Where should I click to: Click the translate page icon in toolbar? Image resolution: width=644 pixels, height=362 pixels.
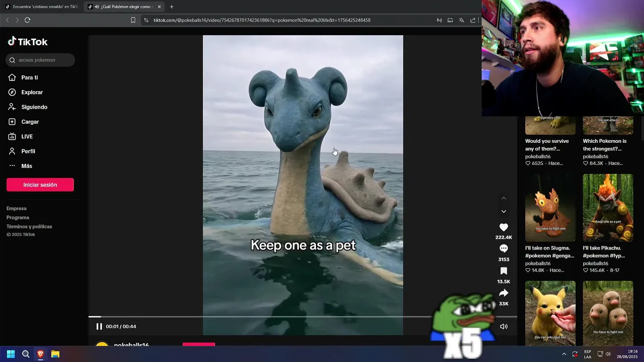coord(461,20)
